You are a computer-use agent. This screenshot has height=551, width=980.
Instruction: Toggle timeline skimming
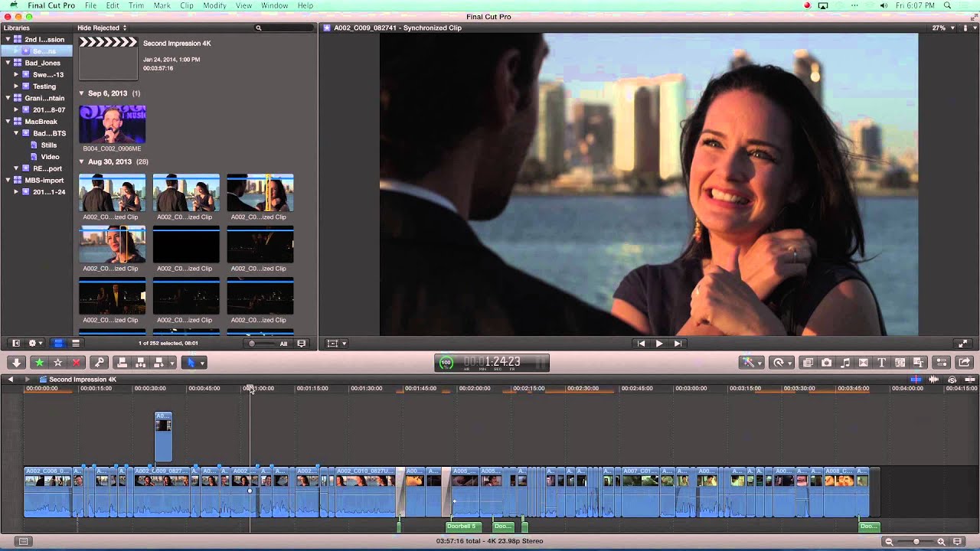pyautogui.click(x=916, y=380)
